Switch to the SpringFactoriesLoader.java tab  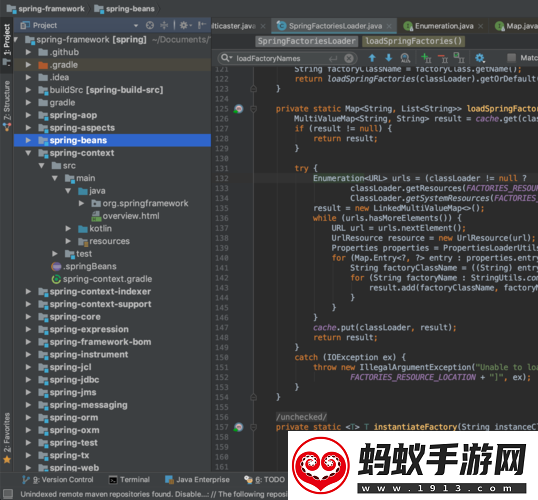[335, 26]
